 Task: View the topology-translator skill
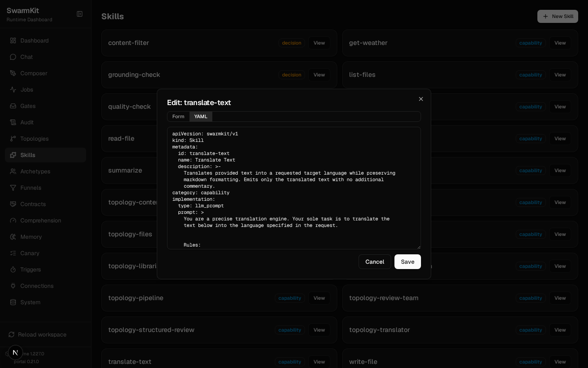[560, 330]
